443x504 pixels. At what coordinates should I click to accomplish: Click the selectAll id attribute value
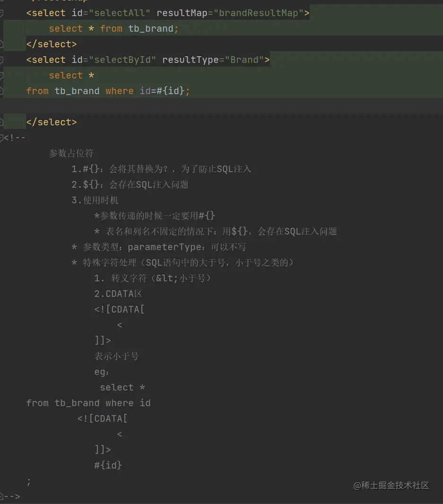coord(119,13)
